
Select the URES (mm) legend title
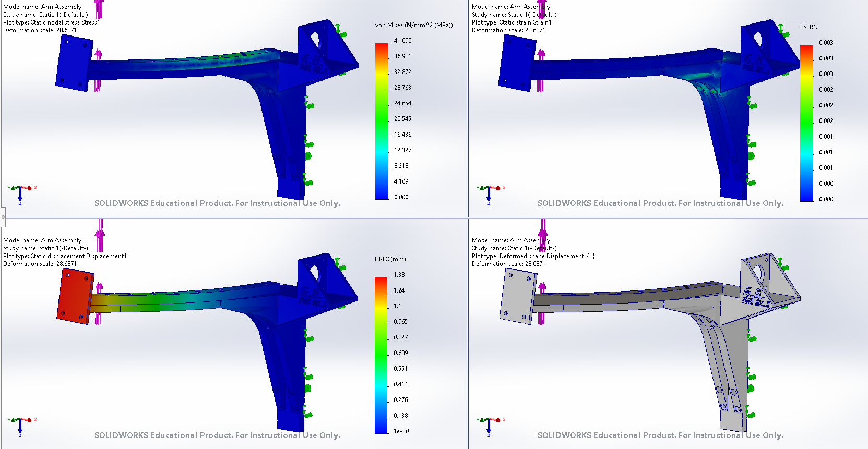click(390, 259)
